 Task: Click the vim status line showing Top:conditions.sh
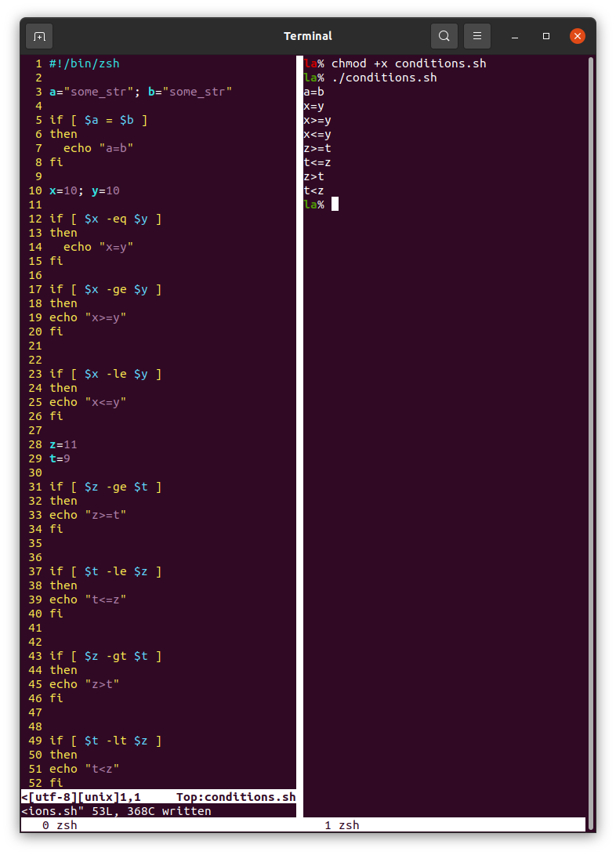(x=235, y=797)
